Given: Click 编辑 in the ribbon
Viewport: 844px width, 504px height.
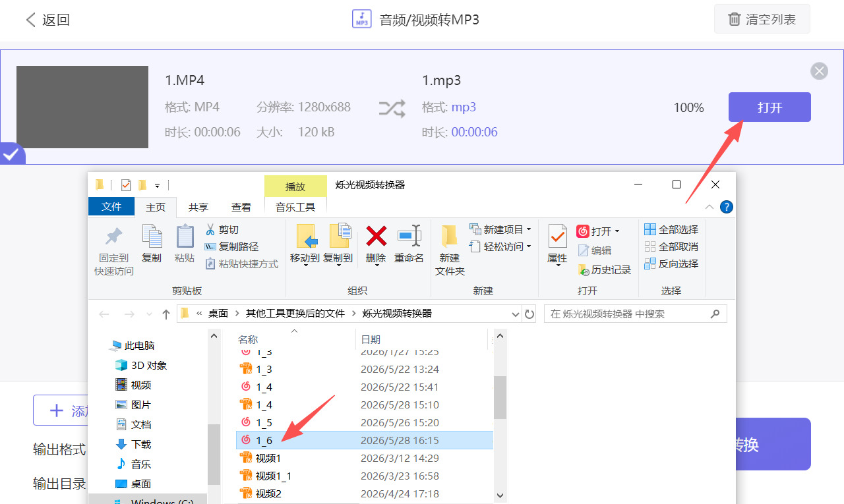Looking at the screenshot, I should point(595,250).
